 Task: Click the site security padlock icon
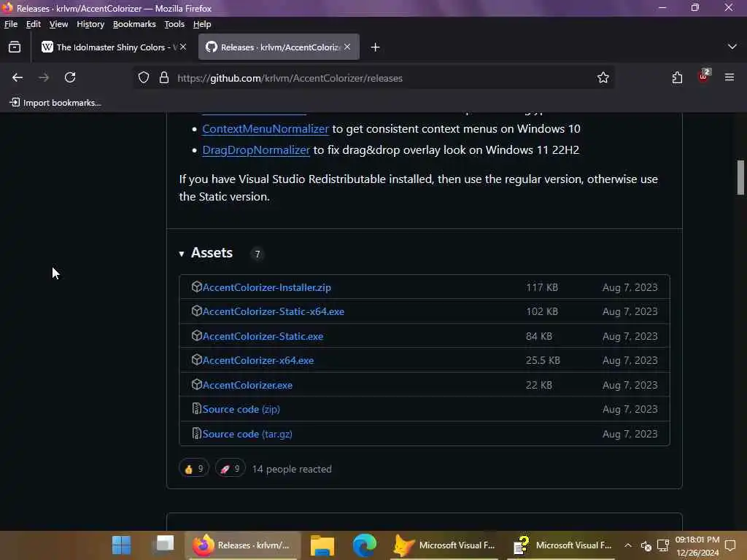coord(164,77)
